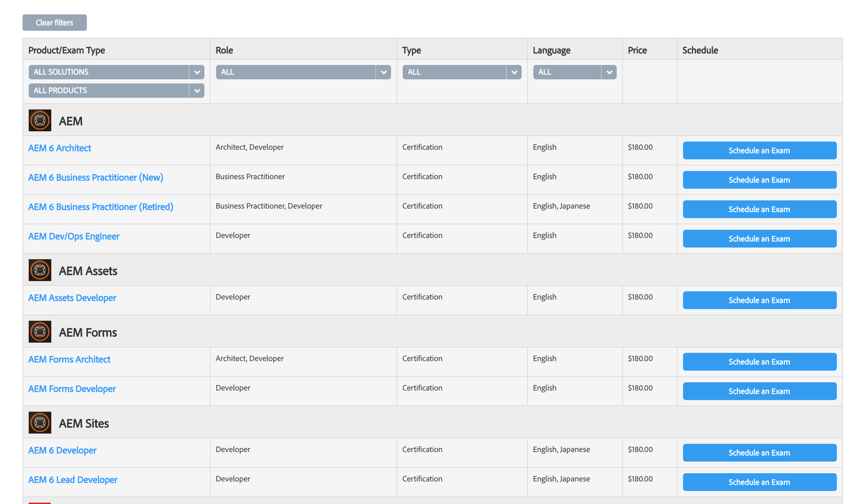Viewport: 856px width, 504px height.
Task: Schedule an exam for AEM 6 Architect
Action: [x=759, y=150]
